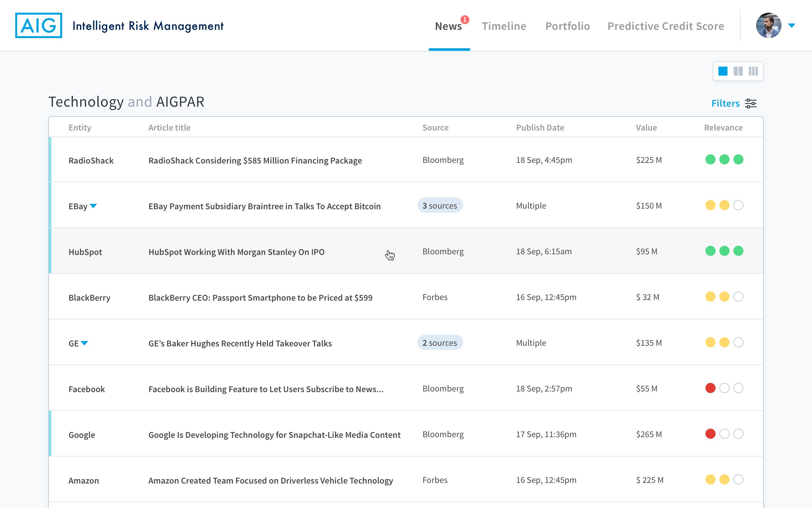Open the user account dropdown arrow
812x508 pixels.
point(791,25)
